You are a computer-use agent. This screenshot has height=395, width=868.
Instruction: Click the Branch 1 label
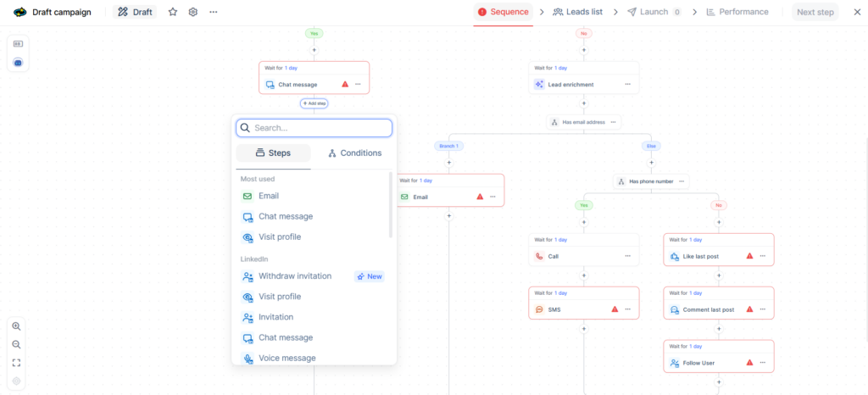pyautogui.click(x=448, y=146)
